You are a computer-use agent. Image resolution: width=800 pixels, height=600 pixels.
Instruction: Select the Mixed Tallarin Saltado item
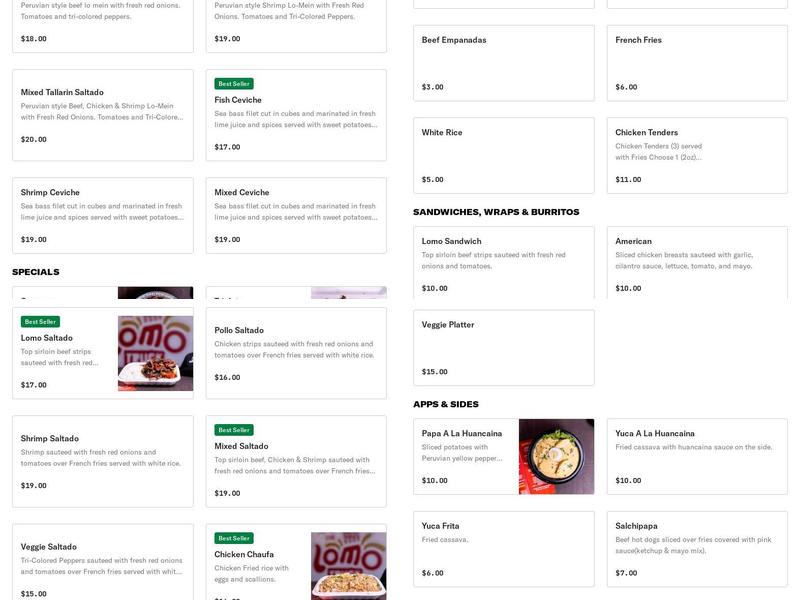[x=102, y=115]
